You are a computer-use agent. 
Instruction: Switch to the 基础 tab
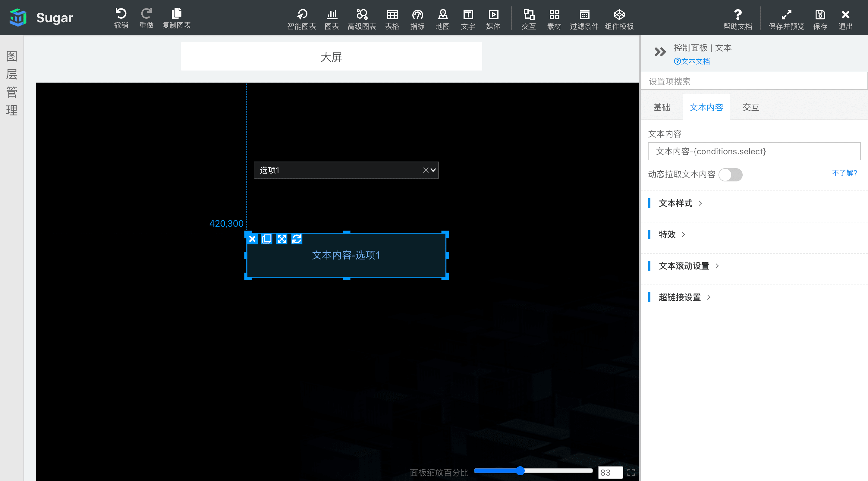pyautogui.click(x=662, y=107)
